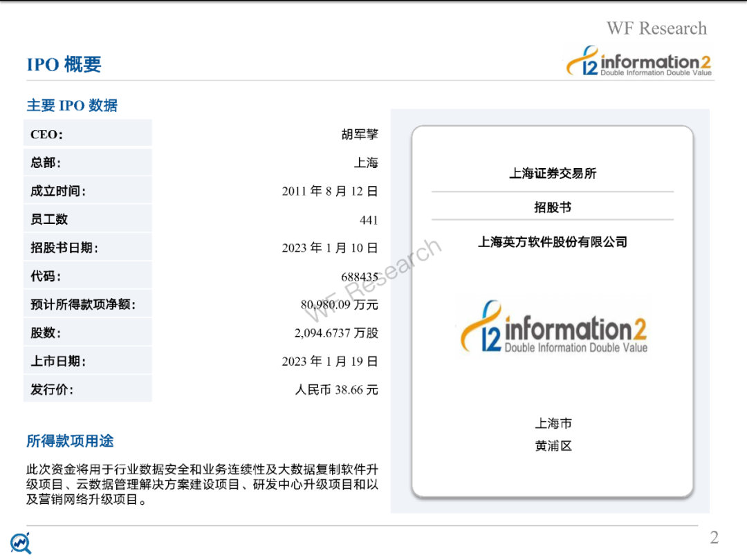
Task: Select share count '2,094.6737 万股'
Action: [x=336, y=333]
